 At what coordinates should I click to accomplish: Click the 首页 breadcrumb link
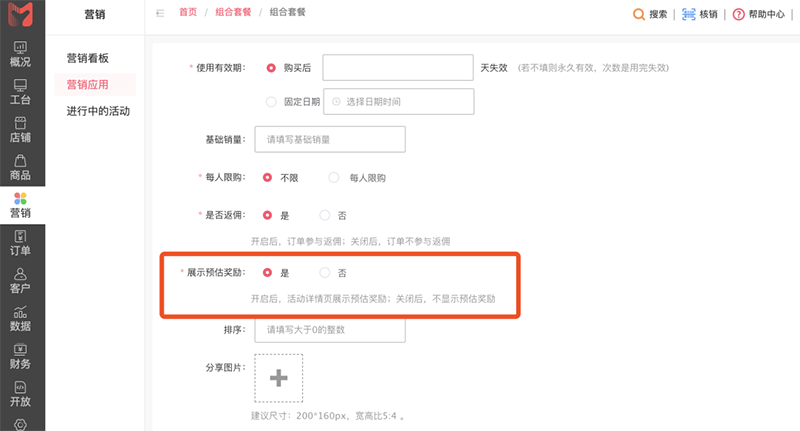coord(187,13)
